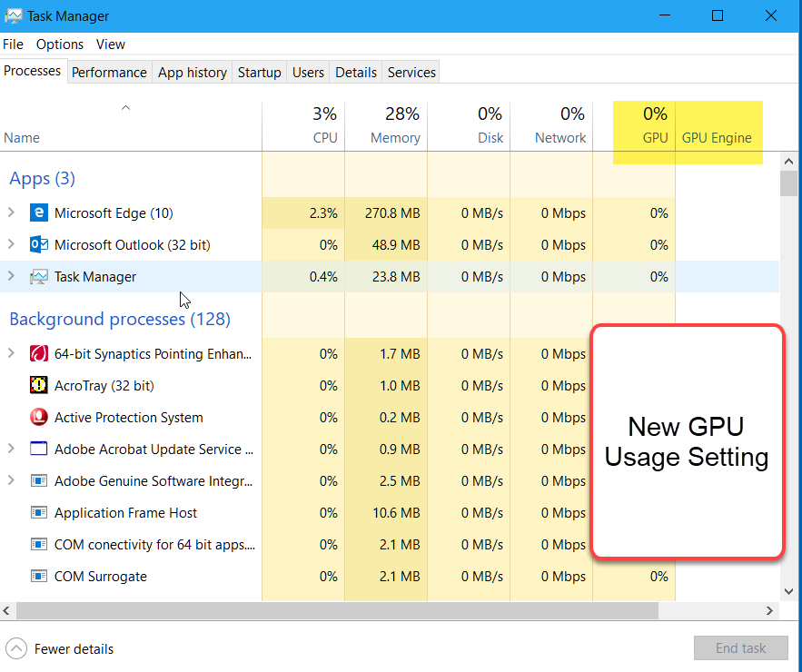This screenshot has height=672, width=802.
Task: Expand the Microsoft Outlook process group
Action: (11, 244)
